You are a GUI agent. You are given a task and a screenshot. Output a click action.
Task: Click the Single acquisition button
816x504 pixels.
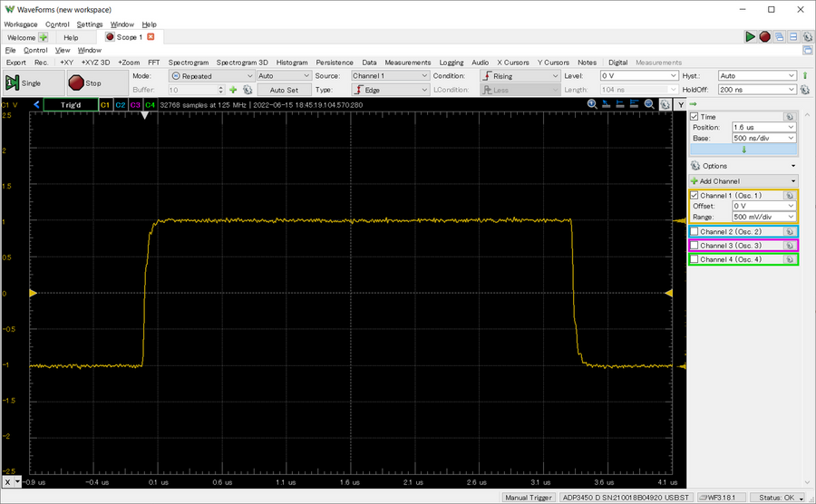[x=24, y=82]
